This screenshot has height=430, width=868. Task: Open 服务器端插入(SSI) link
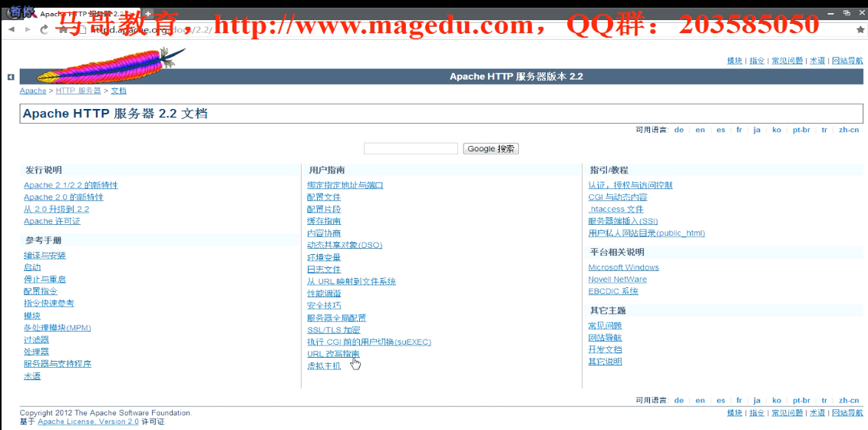(x=623, y=221)
